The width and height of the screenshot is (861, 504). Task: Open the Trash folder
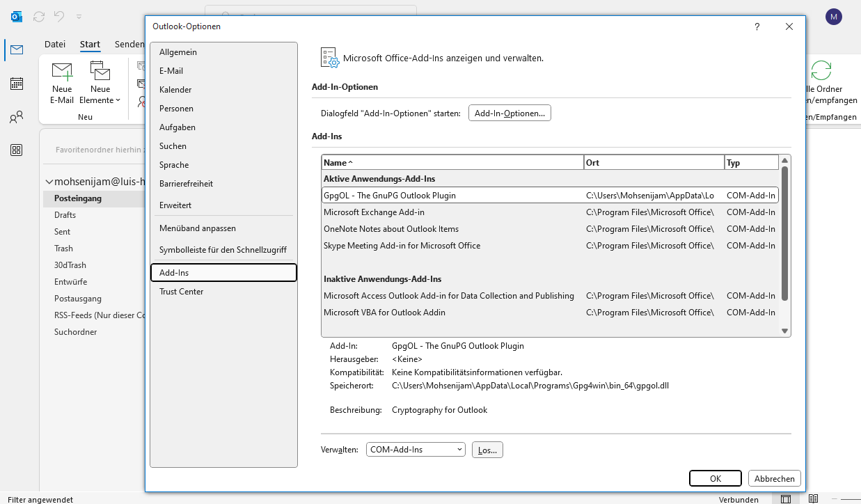[93, 249]
